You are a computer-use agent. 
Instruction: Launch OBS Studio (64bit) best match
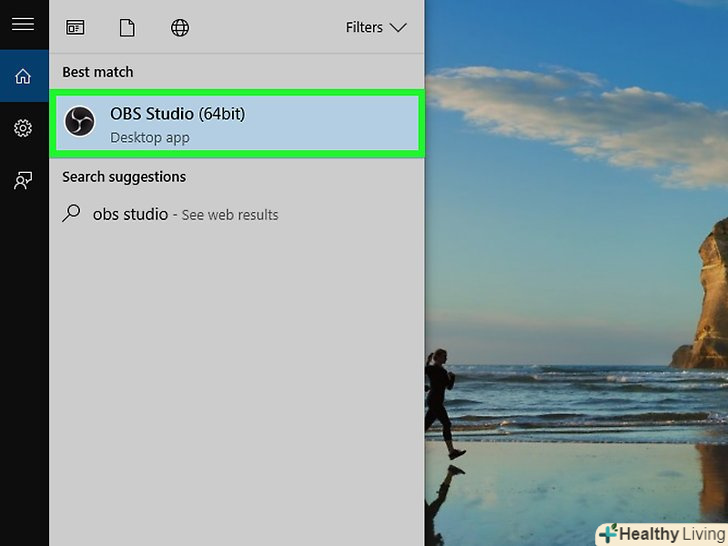(x=237, y=124)
